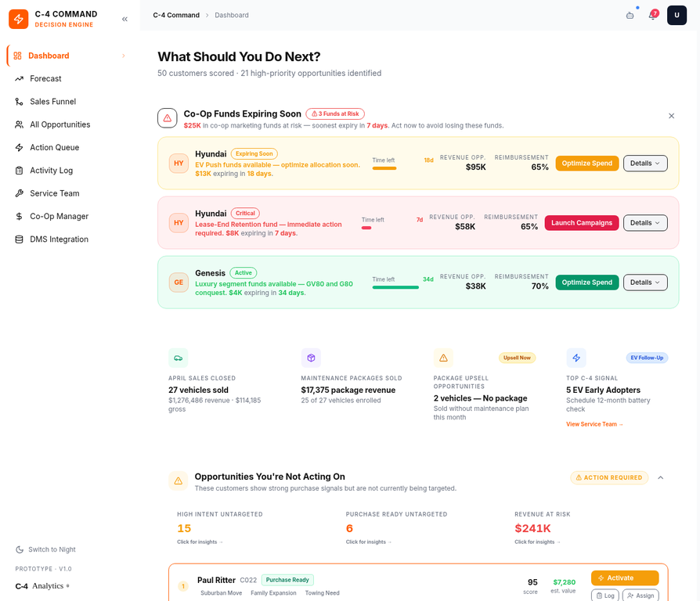Open the robot assistant icon in header
The height and width of the screenshot is (601, 700).
click(630, 16)
